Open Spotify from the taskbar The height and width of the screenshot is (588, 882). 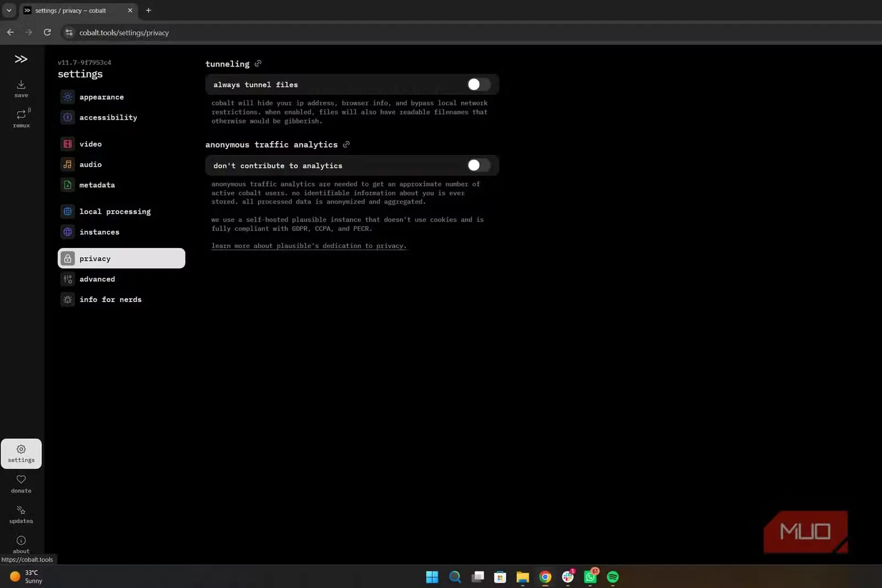click(612, 577)
